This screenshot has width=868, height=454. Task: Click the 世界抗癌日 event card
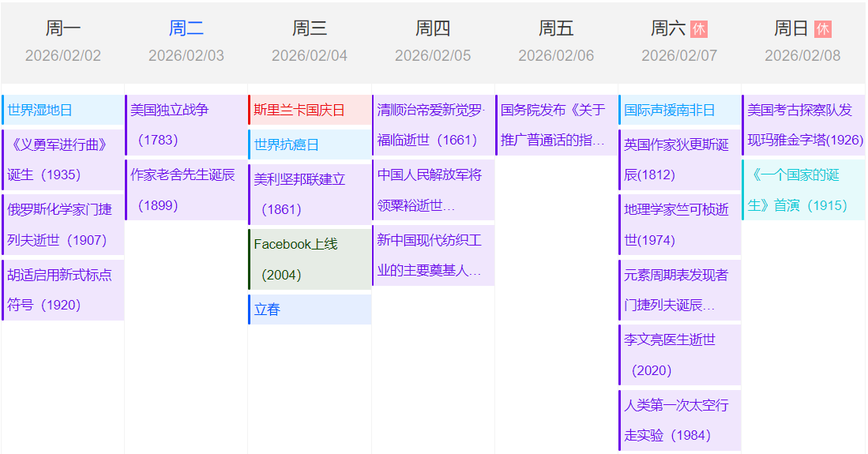310,144
